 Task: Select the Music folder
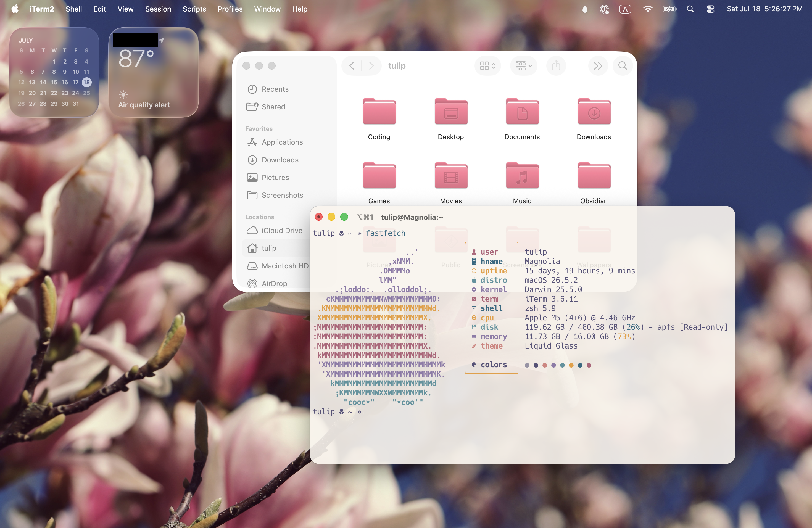(522, 175)
